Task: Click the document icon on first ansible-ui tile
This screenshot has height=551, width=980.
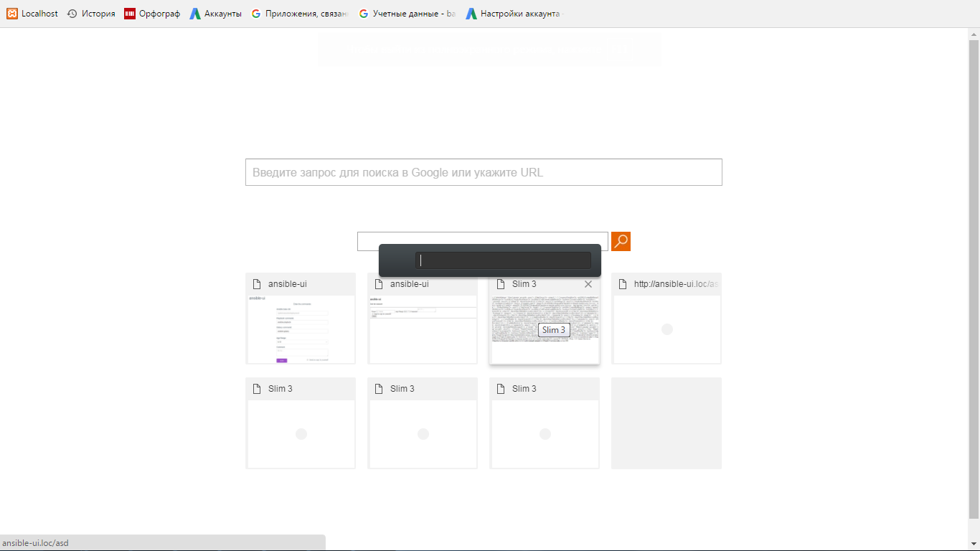Action: [256, 283]
